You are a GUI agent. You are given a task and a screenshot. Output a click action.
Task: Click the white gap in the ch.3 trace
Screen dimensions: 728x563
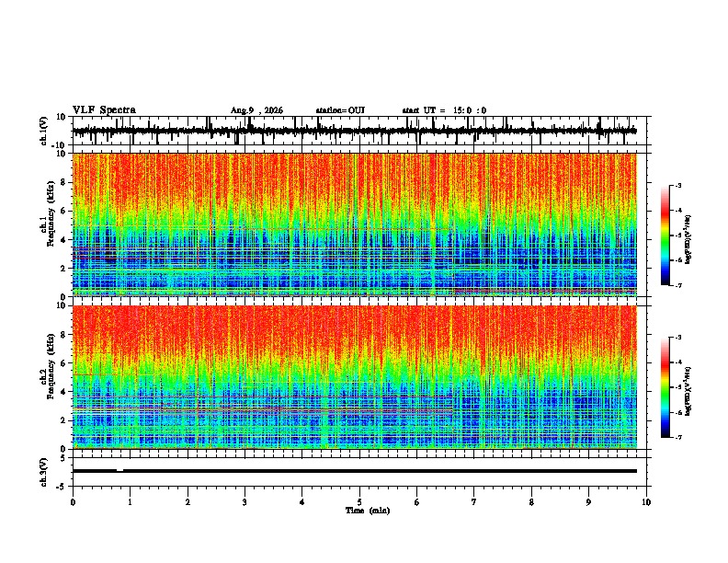coord(119,470)
